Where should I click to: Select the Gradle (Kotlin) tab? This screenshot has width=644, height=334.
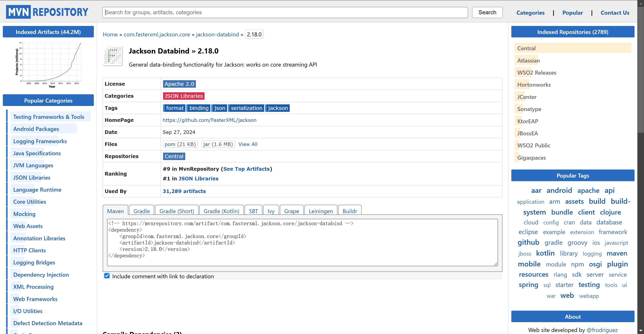221,211
